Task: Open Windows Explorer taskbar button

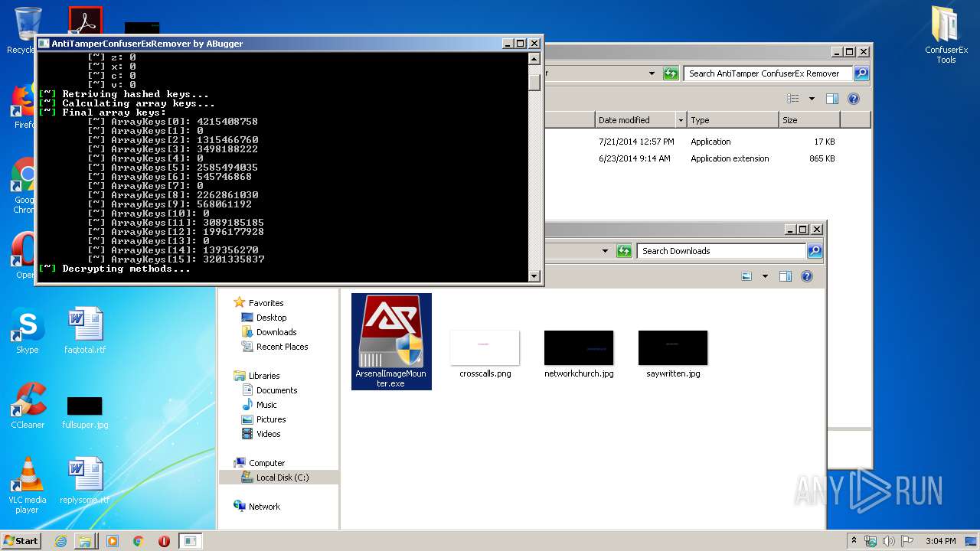Action: [x=84, y=541]
